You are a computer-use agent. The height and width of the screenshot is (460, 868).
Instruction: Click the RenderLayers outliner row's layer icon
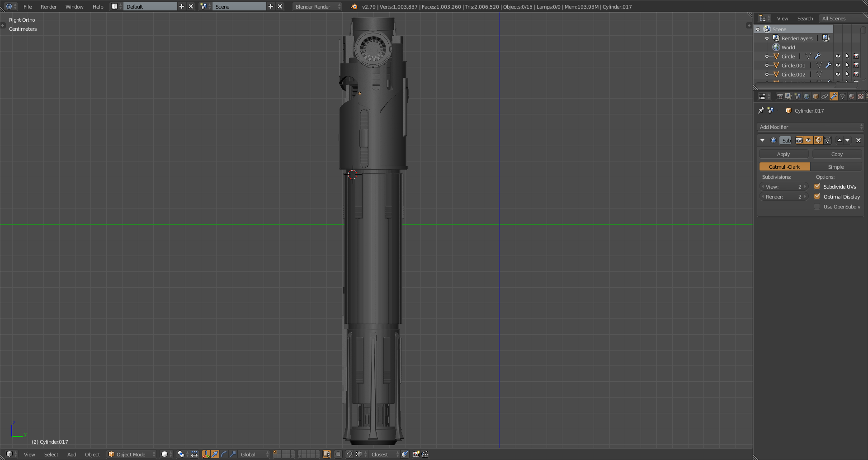(x=826, y=38)
